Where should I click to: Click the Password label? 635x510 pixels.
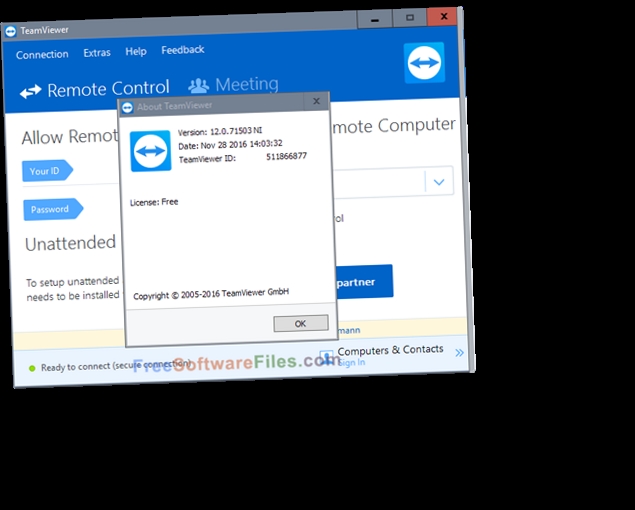point(53,209)
